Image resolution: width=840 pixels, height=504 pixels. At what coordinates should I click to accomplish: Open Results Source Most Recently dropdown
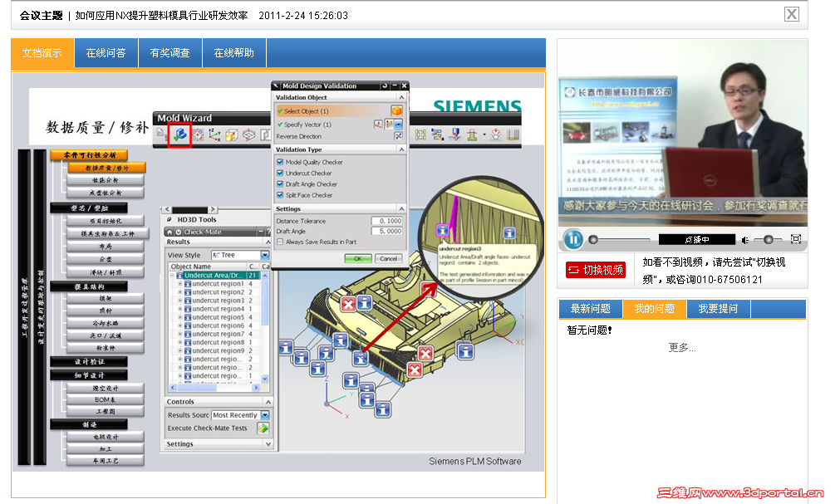[265, 415]
